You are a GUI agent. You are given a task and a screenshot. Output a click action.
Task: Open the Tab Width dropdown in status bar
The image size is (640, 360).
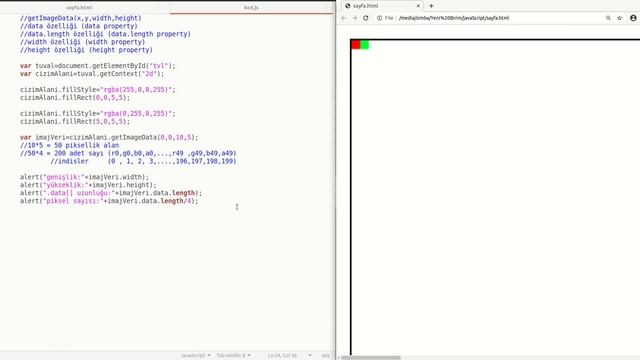point(233,356)
